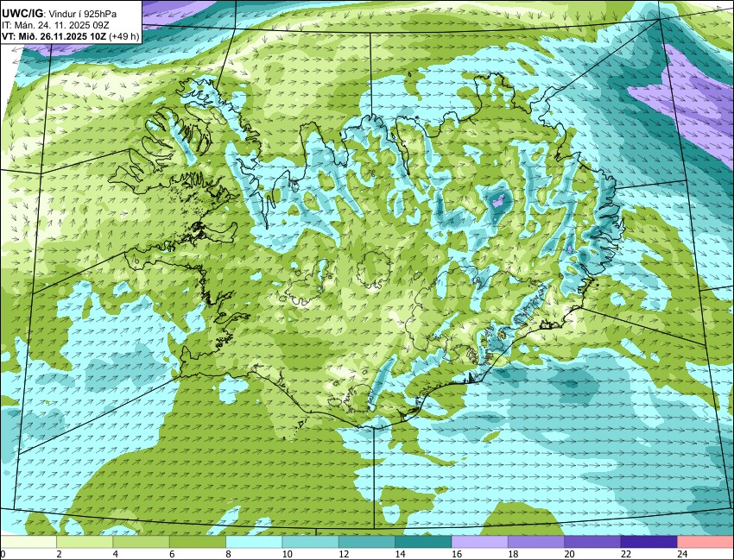Click the 2–4 light green legend swatch

pyautogui.click(x=85, y=542)
